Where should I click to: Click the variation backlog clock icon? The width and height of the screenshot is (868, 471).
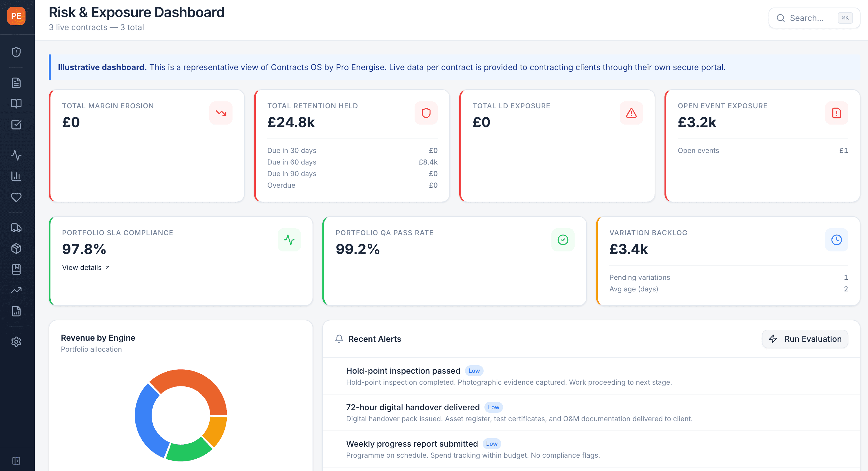[836, 240]
